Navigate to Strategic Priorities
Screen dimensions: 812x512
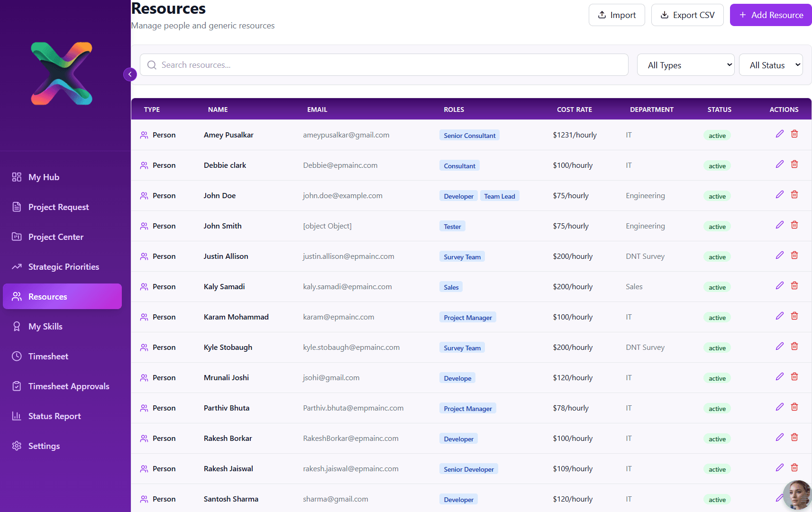coord(62,267)
